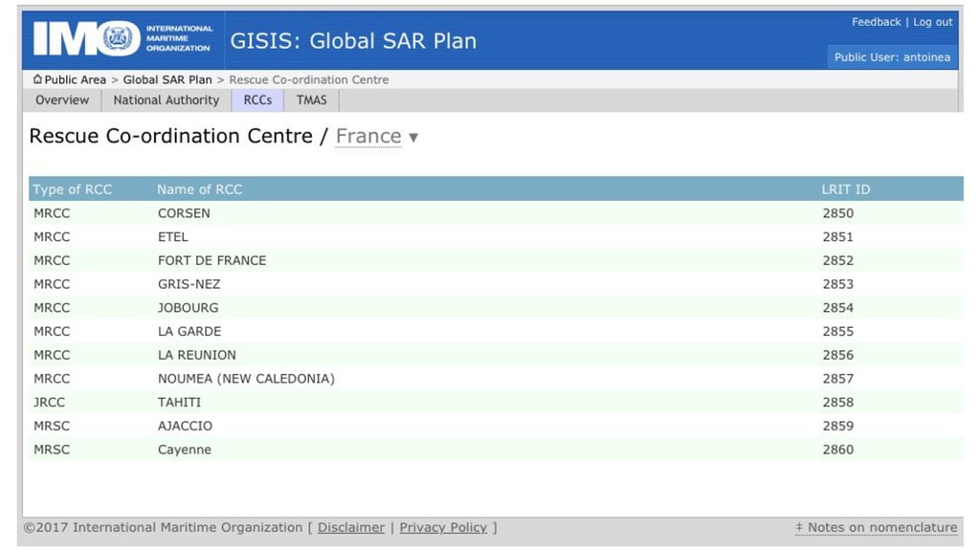This screenshot has height=551, width=980.
Task: Open the Global SAR Plan breadcrumb link
Action: tap(167, 80)
